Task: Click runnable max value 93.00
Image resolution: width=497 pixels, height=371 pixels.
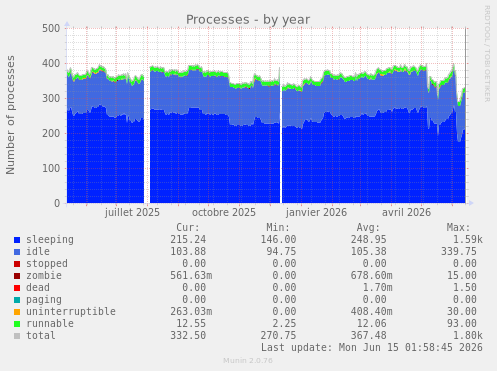Action: click(x=462, y=324)
